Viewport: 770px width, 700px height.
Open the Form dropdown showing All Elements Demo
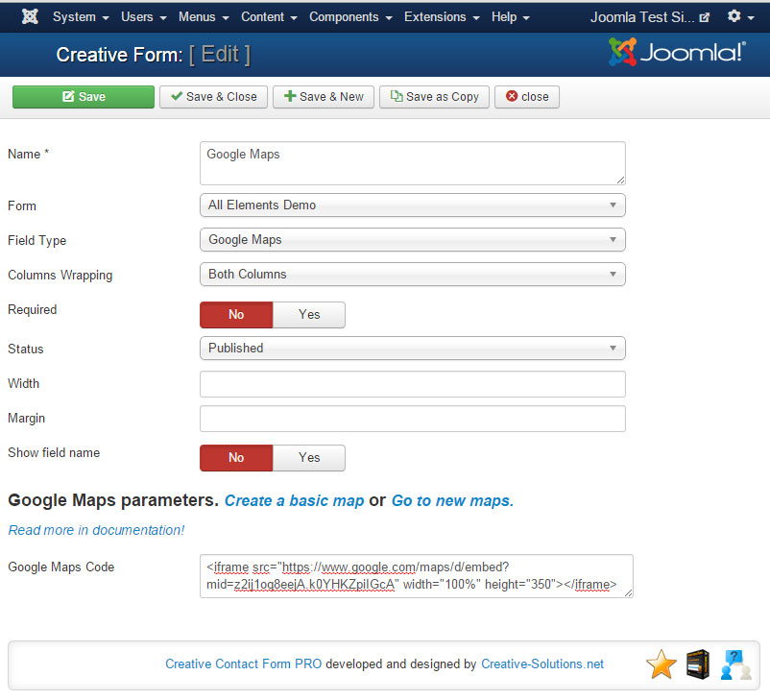413,205
